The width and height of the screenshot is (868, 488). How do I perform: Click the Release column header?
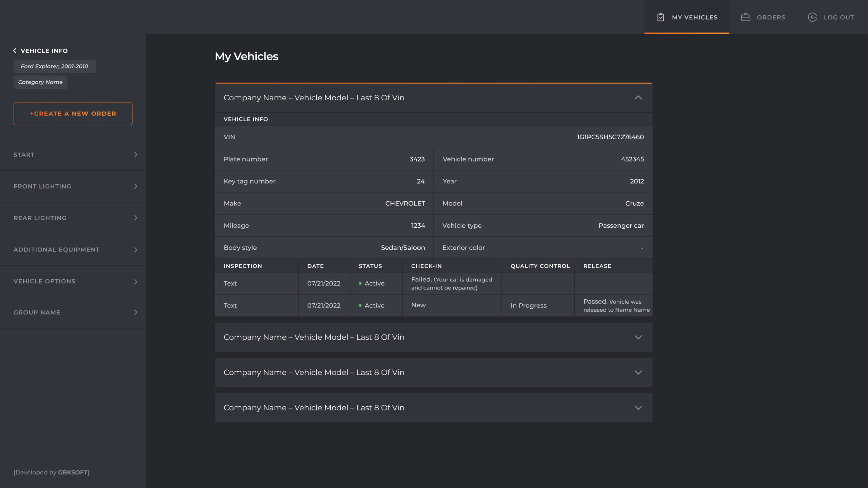[597, 266]
